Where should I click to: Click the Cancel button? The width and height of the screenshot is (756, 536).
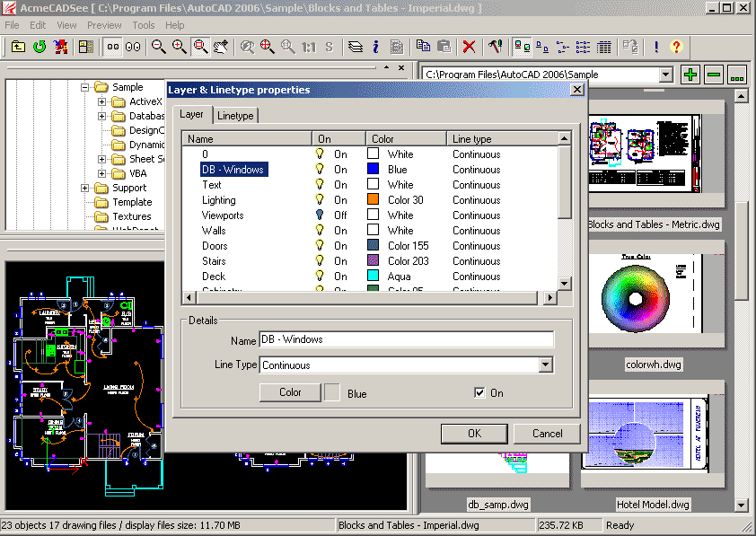[547, 434]
